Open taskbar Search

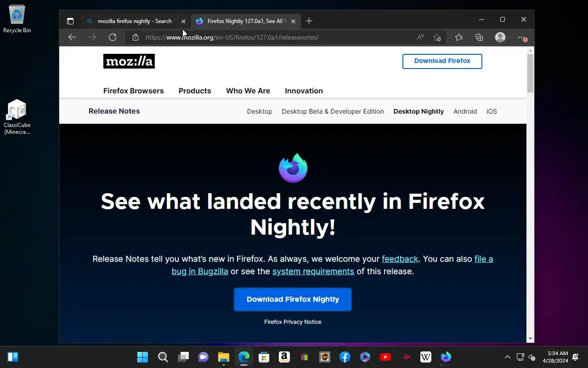[163, 357]
